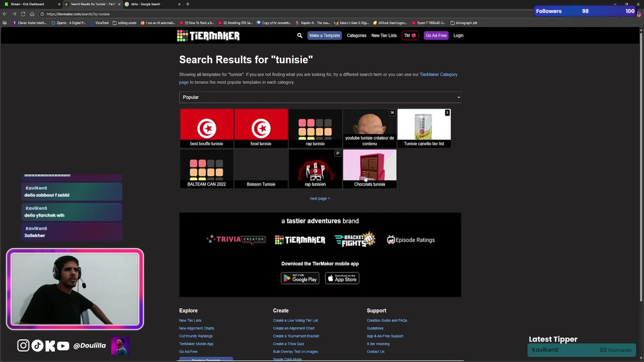The width and height of the screenshot is (644, 362).
Task: Open the VirusTotal bookmark
Action: coord(99,23)
